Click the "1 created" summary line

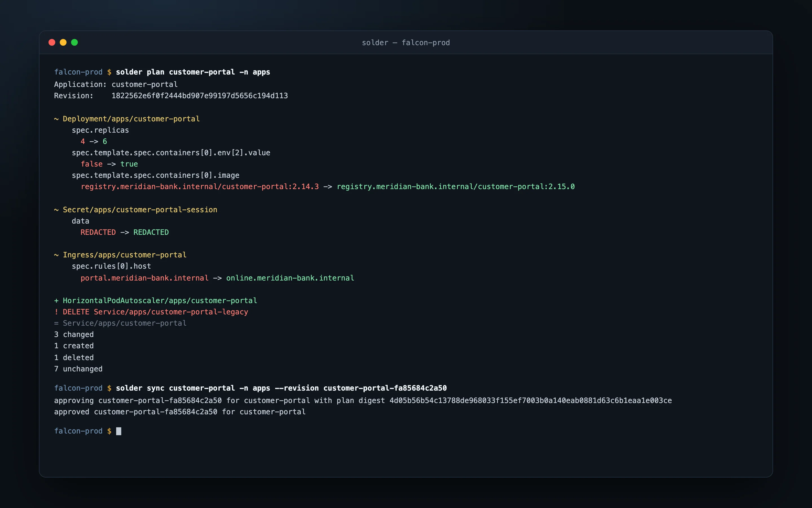coord(74,346)
